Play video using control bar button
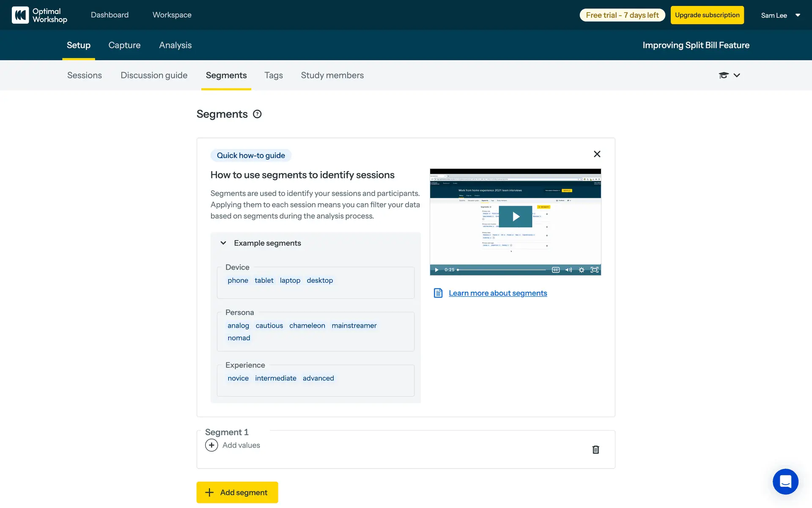This screenshot has height=508, width=812. point(436,270)
